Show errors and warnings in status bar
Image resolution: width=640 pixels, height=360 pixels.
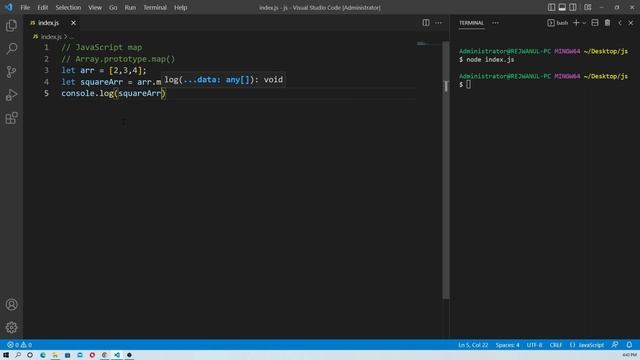tap(19, 345)
